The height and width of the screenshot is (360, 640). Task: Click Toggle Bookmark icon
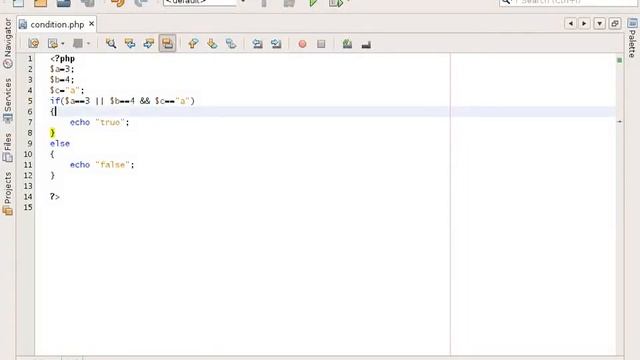[x=231, y=44]
